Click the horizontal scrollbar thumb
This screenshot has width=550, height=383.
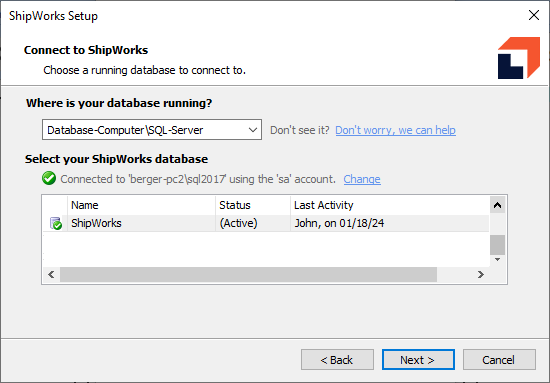click(248, 274)
